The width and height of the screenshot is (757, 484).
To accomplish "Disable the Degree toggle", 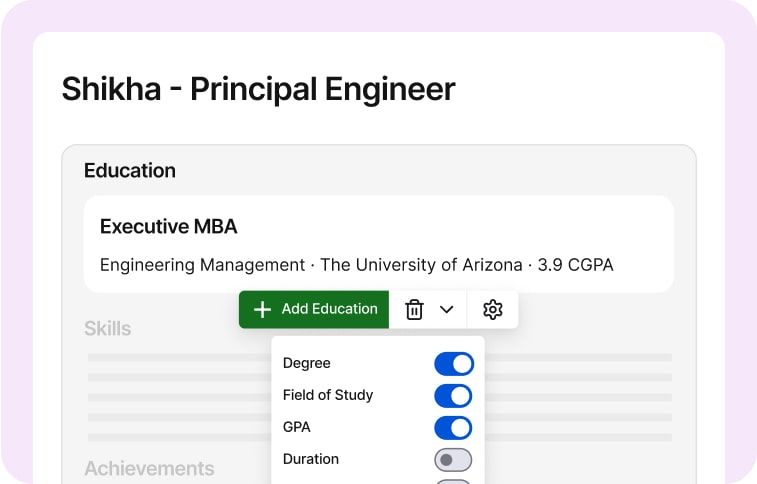I will tap(453, 364).
